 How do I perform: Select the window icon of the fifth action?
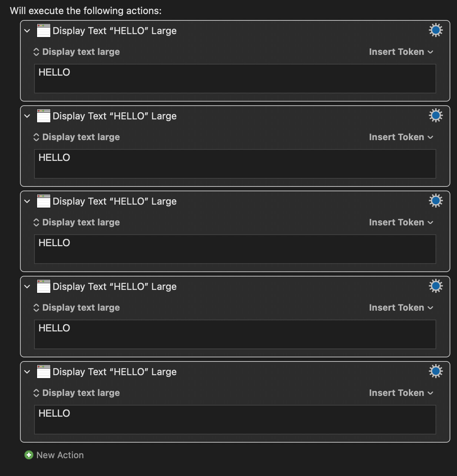click(44, 372)
